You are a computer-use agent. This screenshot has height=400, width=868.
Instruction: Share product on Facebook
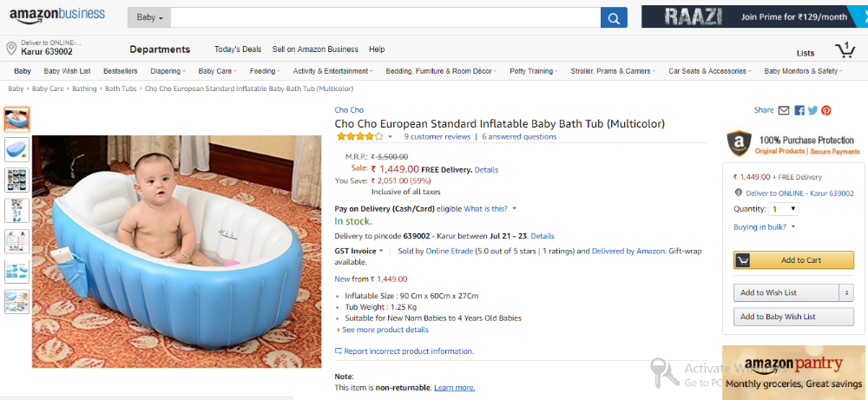[x=799, y=110]
